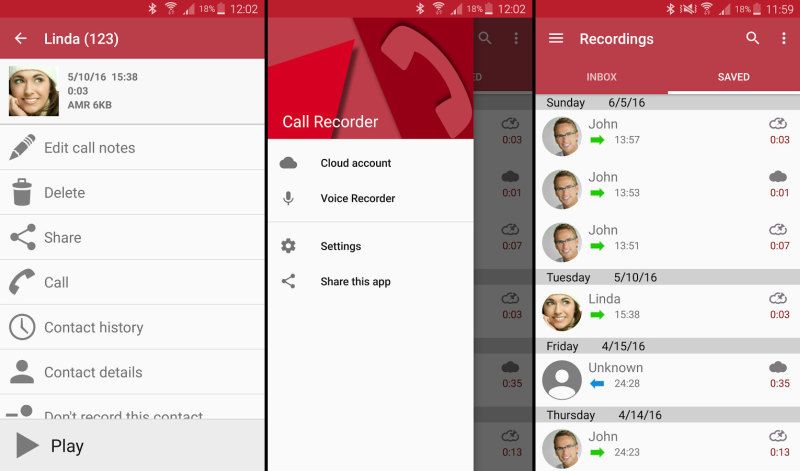The image size is (800, 471).
Task: Tap the microphone icon beside Voice Recorder
Action: (x=288, y=198)
